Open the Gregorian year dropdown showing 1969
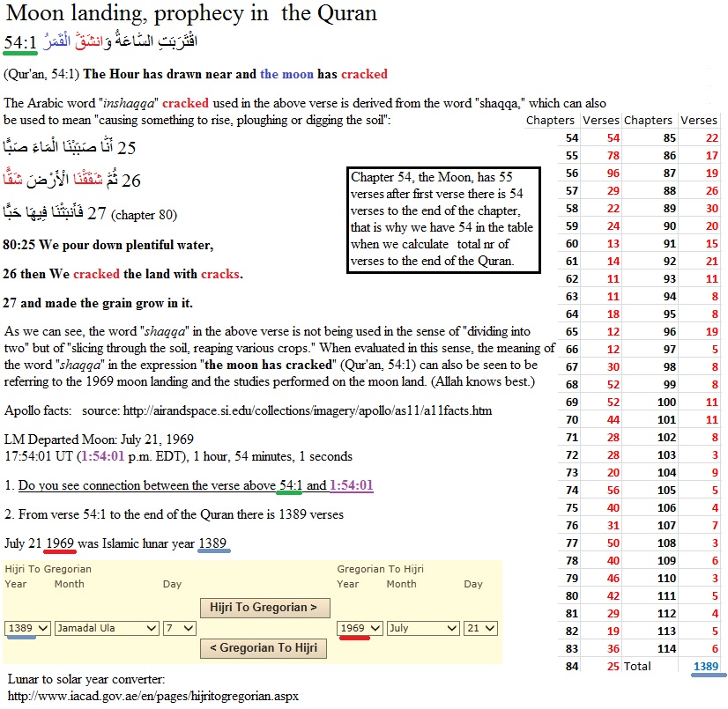This screenshot has height=709, width=728. pyautogui.click(x=360, y=628)
